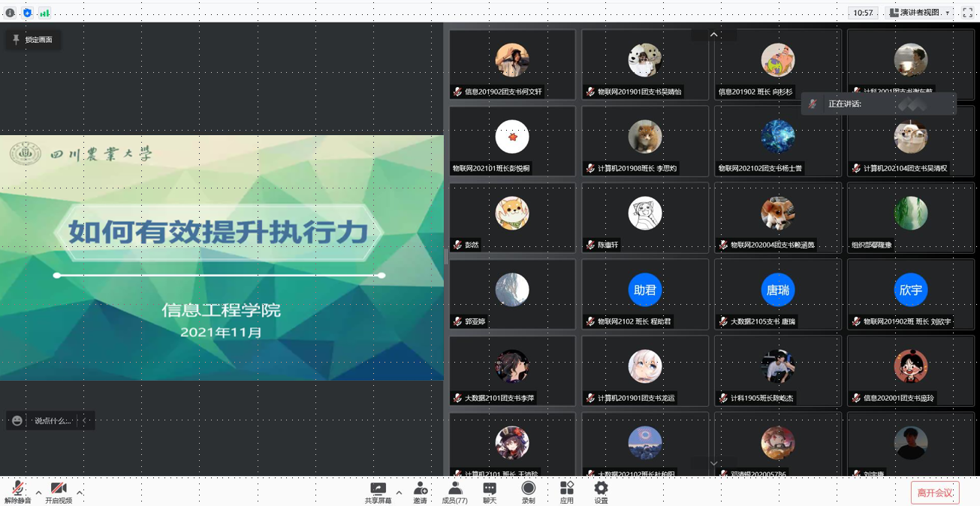
Task: Open the blue security shield icon
Action: 28,13
